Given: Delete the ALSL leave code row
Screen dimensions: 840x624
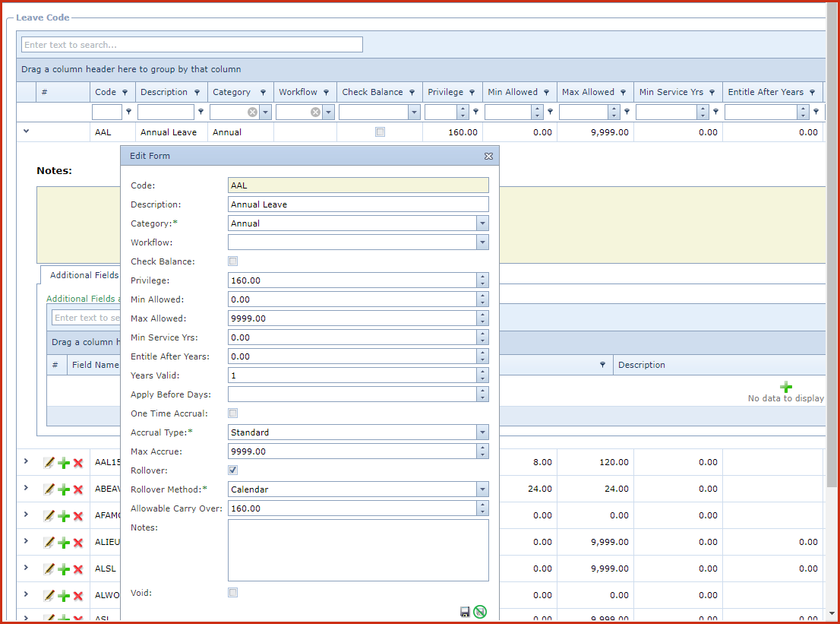Looking at the screenshot, I should coord(78,569).
